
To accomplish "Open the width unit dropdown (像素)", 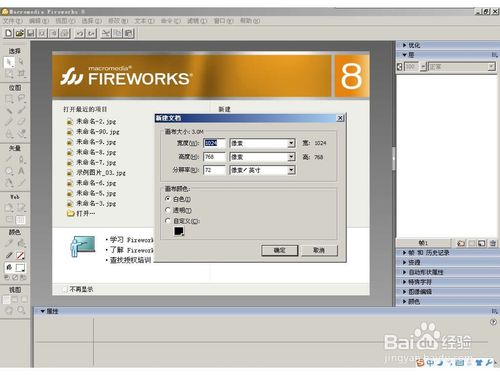I will point(291,143).
